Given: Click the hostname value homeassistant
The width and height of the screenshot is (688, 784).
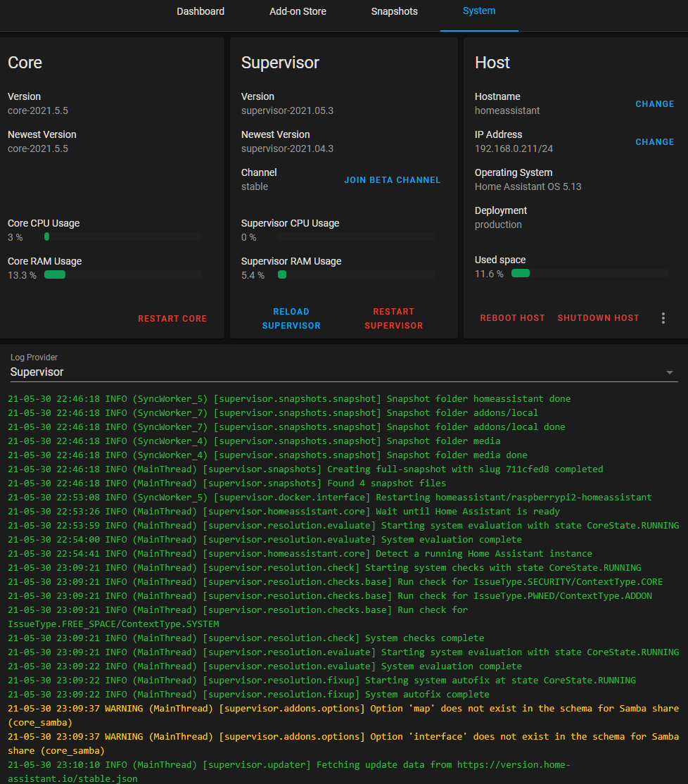Looking at the screenshot, I should [x=507, y=110].
